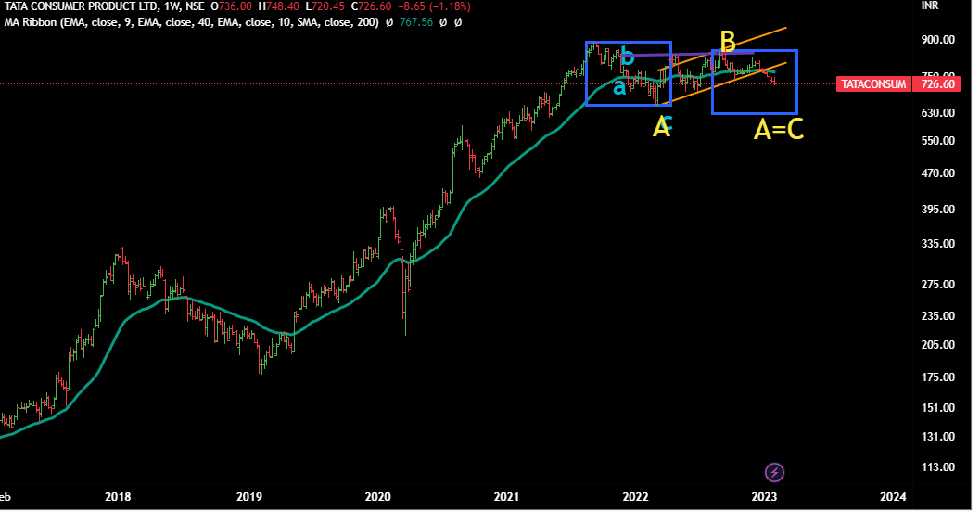980x511 pixels.
Task: Click the 900.00 price scale label
Action: point(937,40)
